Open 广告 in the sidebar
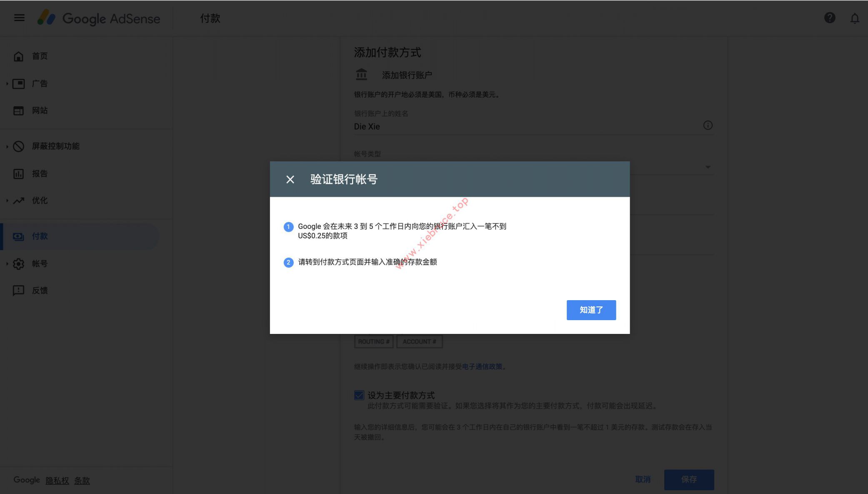The width and height of the screenshot is (868, 494). 40,84
